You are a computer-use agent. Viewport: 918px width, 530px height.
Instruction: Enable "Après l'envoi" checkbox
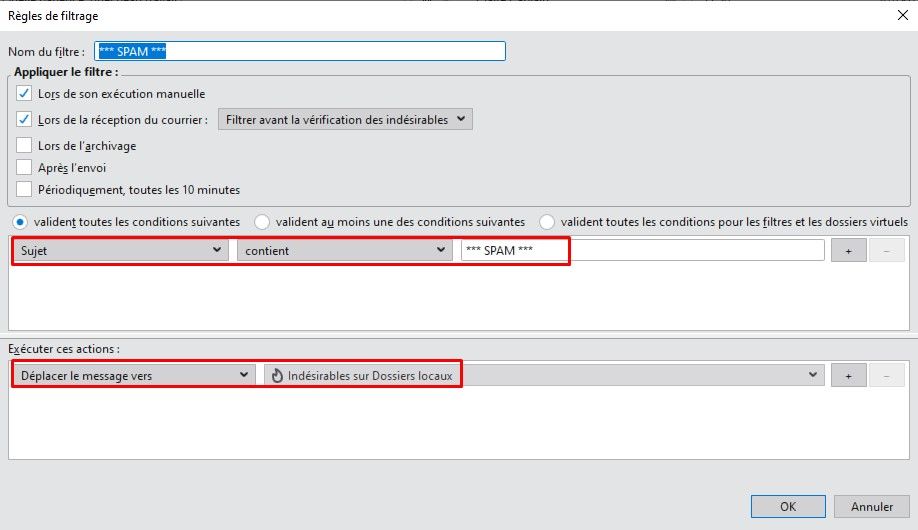[x=24, y=167]
